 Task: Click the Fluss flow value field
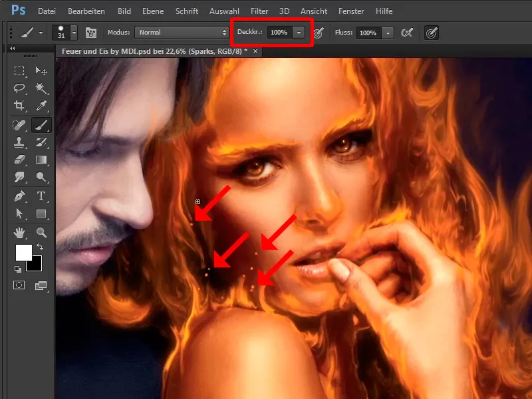369,33
